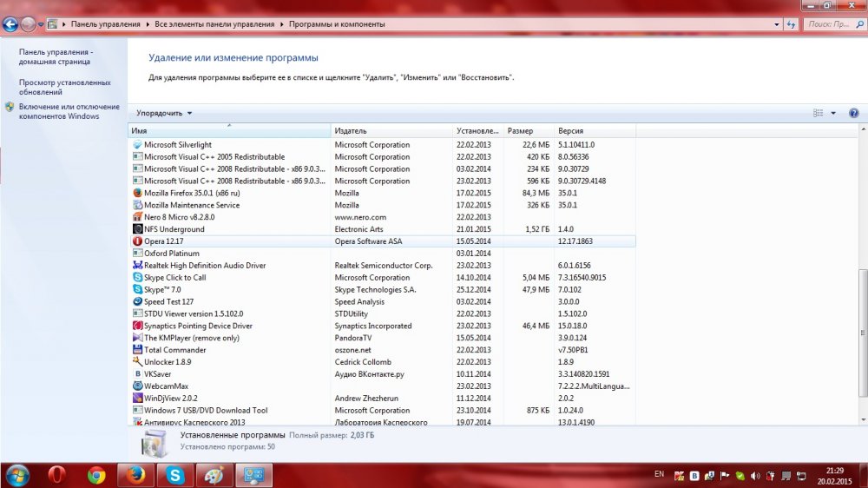Screen dimensions: 868x488
Task: Select STDU Viewer version 1.5.102.0 row
Action: pyautogui.click(x=382, y=313)
